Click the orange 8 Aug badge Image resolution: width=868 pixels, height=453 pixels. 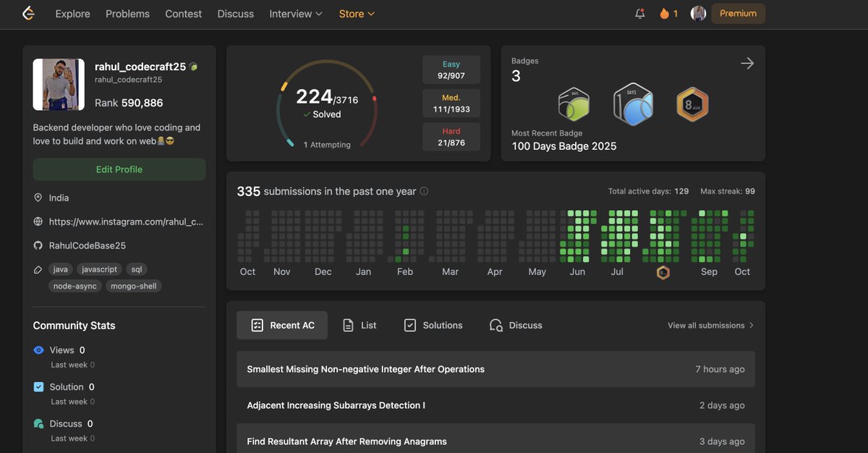692,104
